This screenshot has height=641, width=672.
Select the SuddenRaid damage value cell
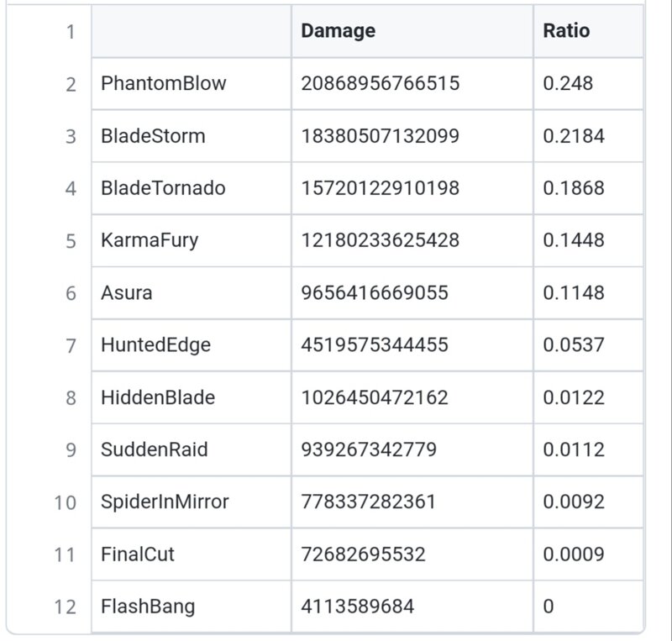pos(412,449)
